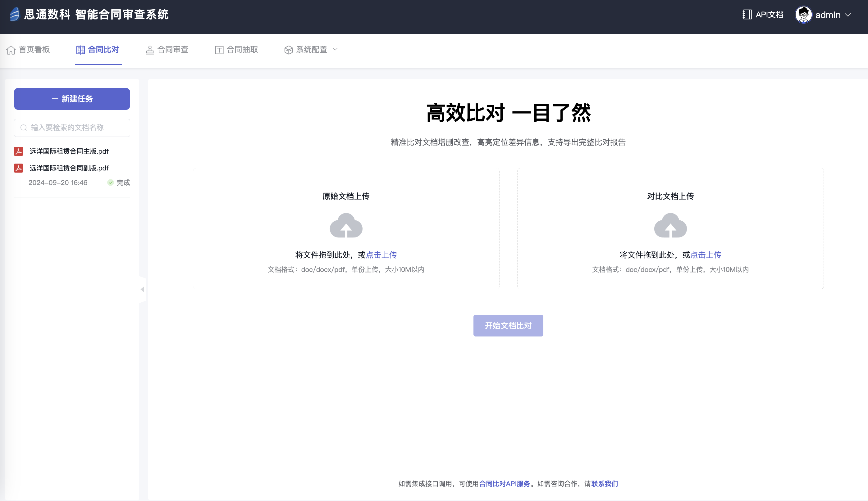This screenshot has height=501, width=868.
Task: Click PDF icon of 远洋国际租赁合同主版.pdf
Action: click(x=18, y=151)
